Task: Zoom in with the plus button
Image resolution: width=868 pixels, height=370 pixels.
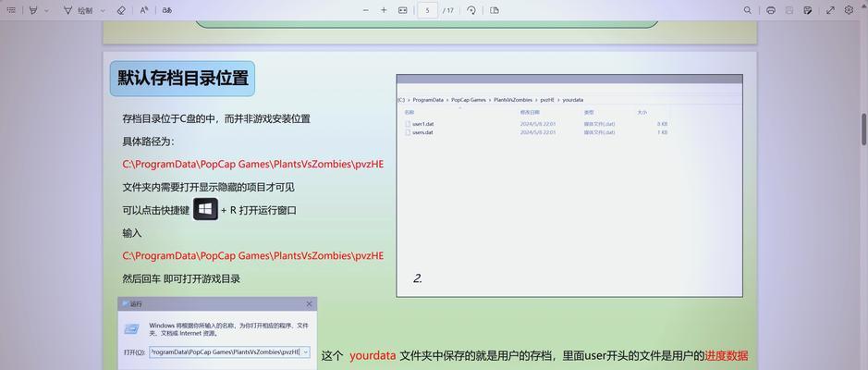Action: coord(384,10)
